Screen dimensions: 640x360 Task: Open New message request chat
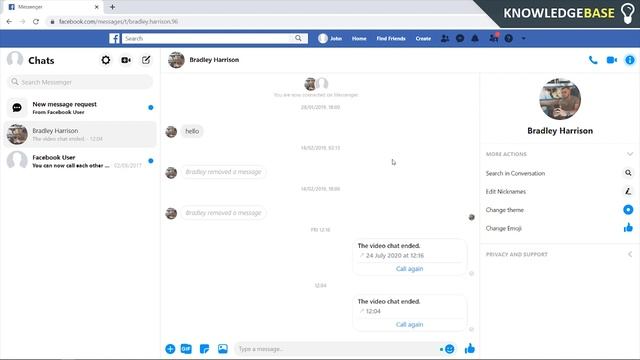(x=80, y=108)
